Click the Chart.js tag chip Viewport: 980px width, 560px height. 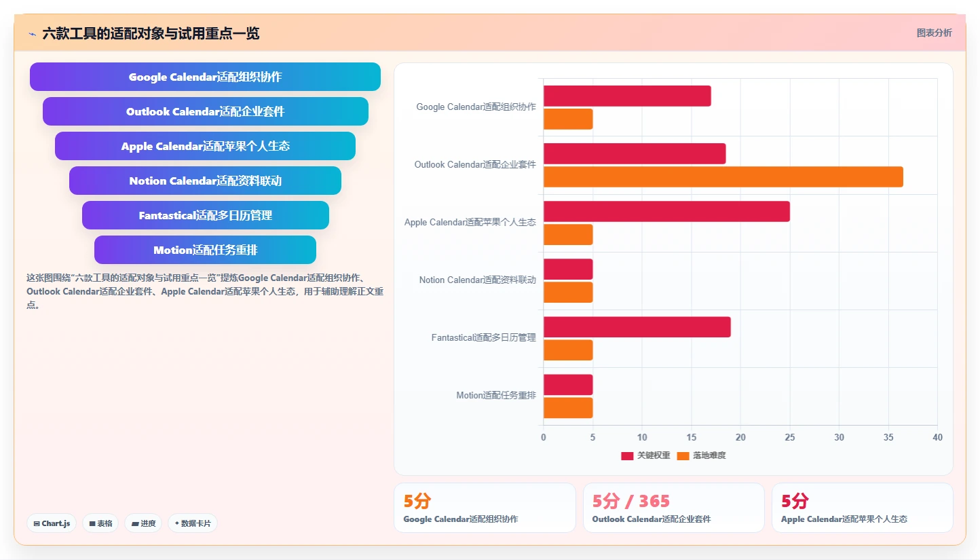coord(52,523)
